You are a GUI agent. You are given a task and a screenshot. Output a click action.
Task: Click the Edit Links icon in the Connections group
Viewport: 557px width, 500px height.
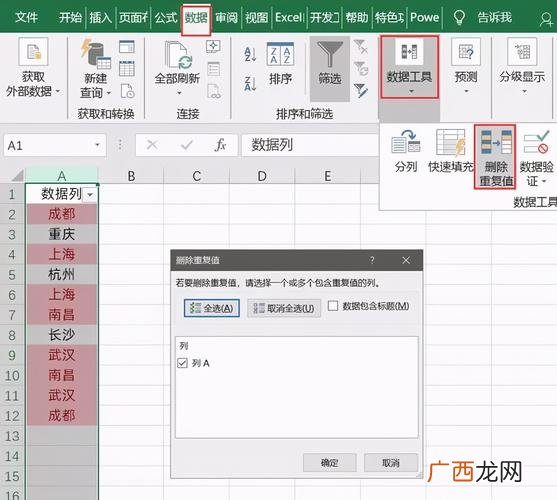tap(213, 91)
